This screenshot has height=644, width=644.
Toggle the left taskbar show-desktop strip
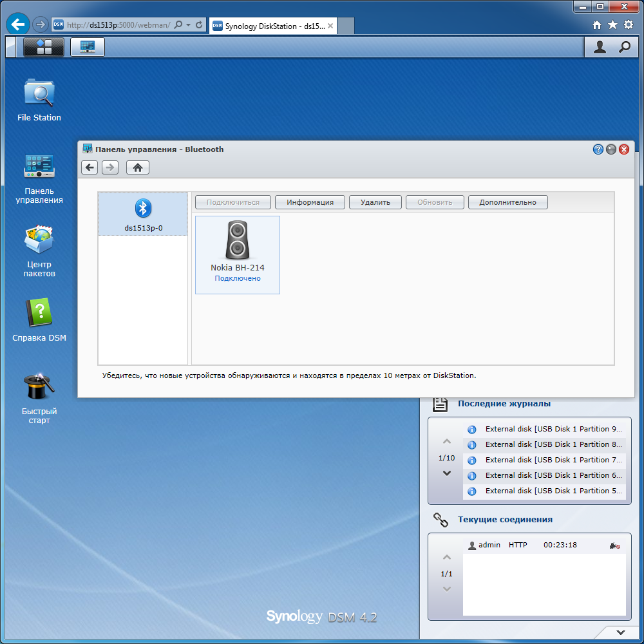[11, 47]
